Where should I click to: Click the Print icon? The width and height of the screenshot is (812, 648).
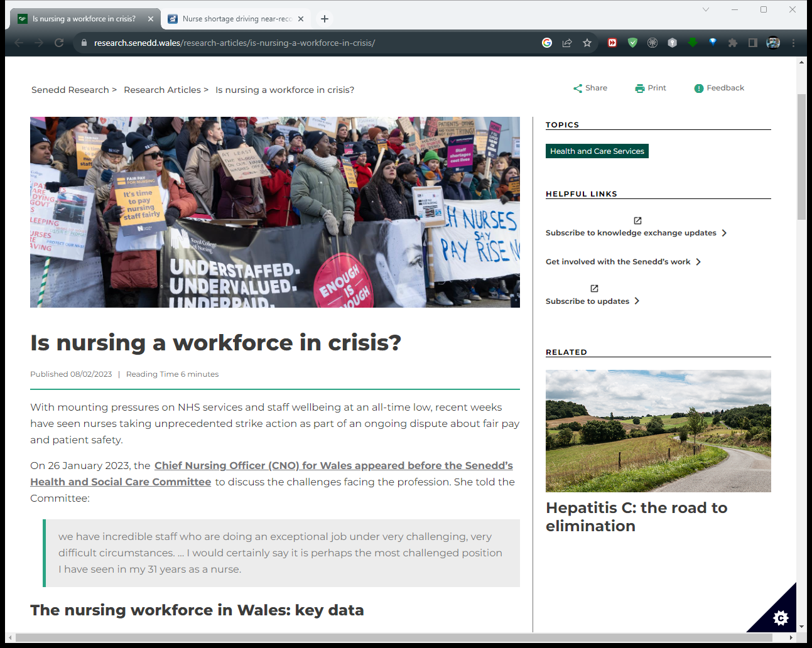coord(639,89)
